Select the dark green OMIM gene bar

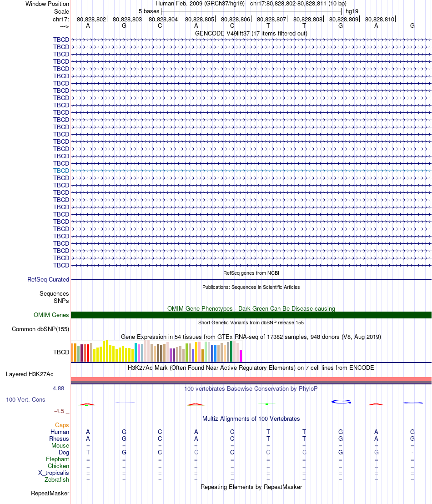click(x=251, y=315)
